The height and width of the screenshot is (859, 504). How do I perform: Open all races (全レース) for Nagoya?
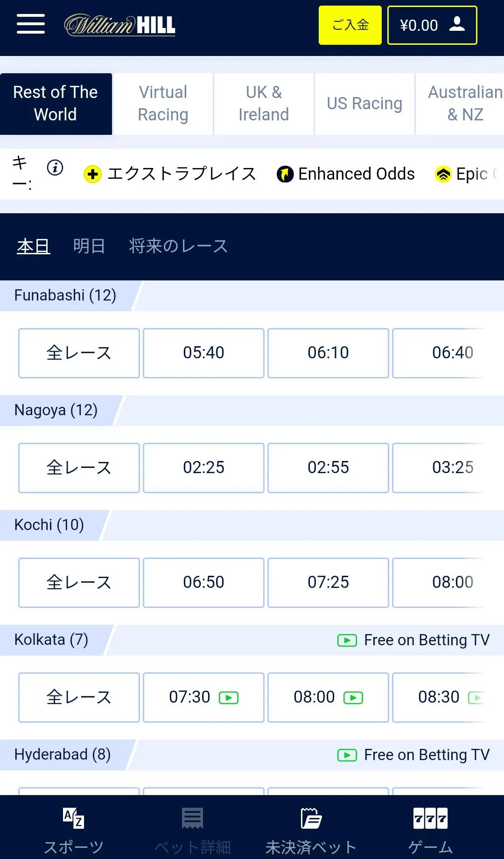click(x=79, y=468)
